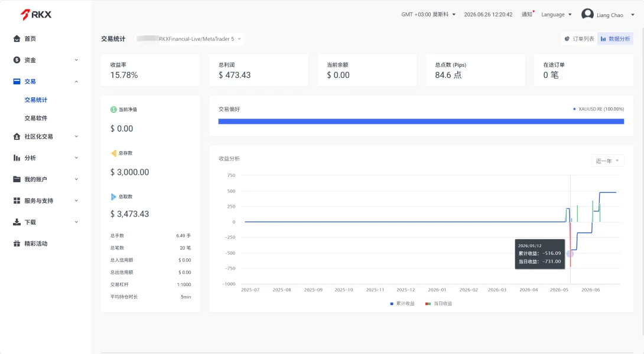This screenshot has width=644, height=354.
Task: Select 交易软件 in the sidebar
Action: point(35,118)
